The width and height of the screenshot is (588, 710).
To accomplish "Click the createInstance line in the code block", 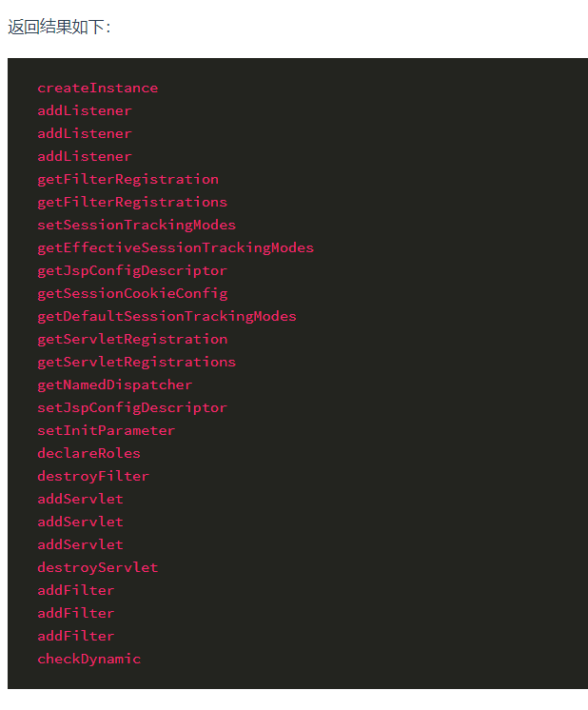I will 97,89.
